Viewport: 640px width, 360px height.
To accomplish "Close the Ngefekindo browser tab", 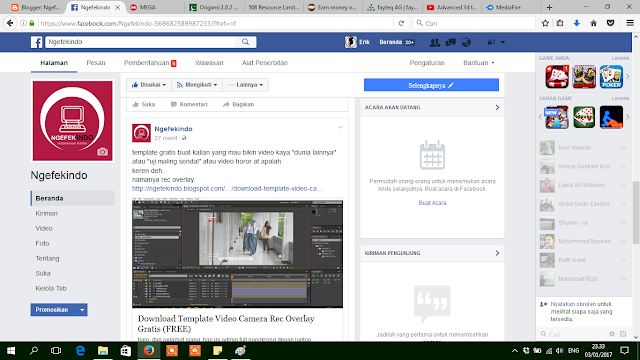I will 118,7.
